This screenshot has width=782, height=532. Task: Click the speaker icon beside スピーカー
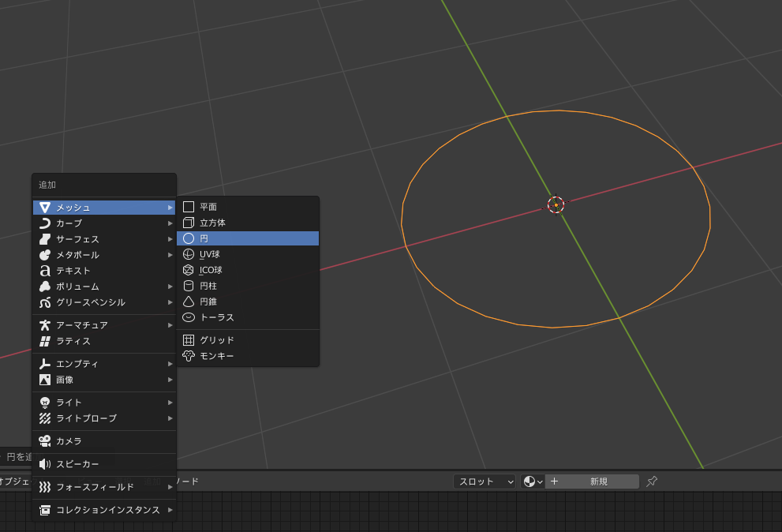tap(45, 464)
